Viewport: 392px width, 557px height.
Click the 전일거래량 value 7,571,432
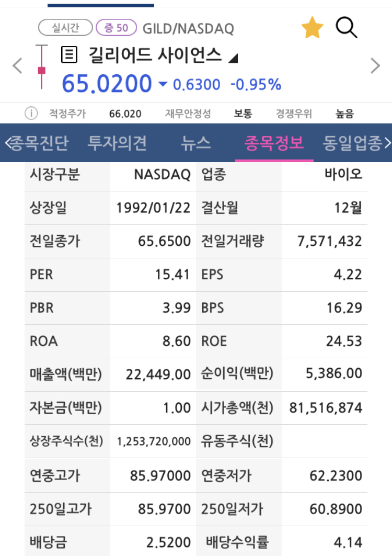point(329,241)
